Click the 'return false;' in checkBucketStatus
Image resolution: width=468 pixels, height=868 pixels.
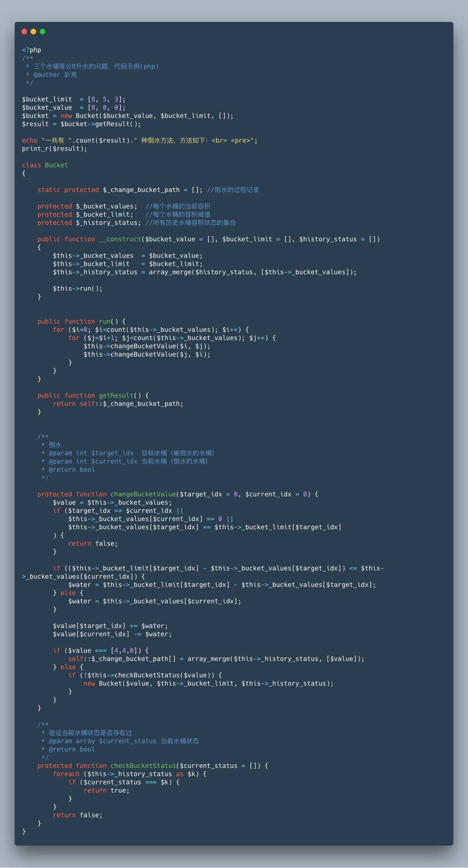point(78,815)
